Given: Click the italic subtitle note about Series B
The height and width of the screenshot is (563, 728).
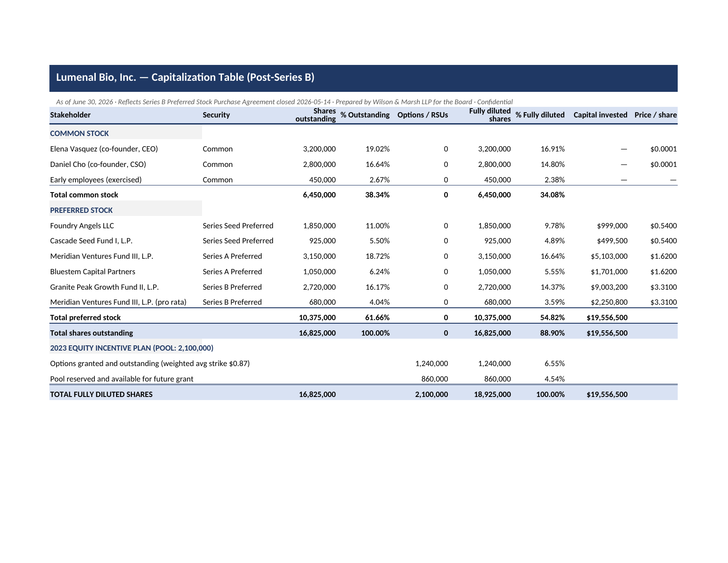Looking at the screenshot, I should 284,102.
